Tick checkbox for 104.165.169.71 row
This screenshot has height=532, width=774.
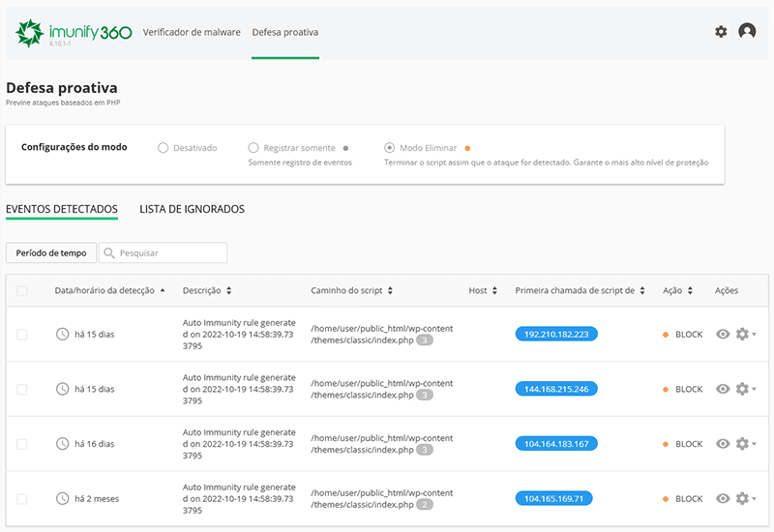[x=21, y=499]
